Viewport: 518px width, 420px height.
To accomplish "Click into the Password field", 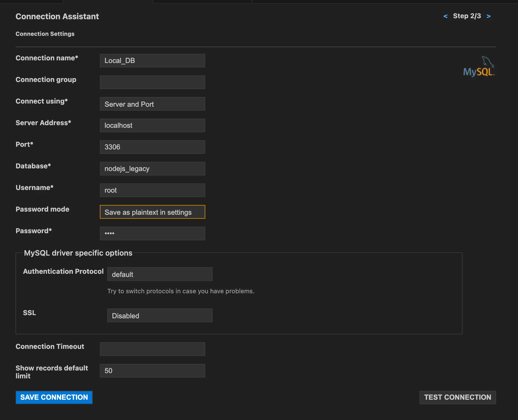I will coord(152,234).
